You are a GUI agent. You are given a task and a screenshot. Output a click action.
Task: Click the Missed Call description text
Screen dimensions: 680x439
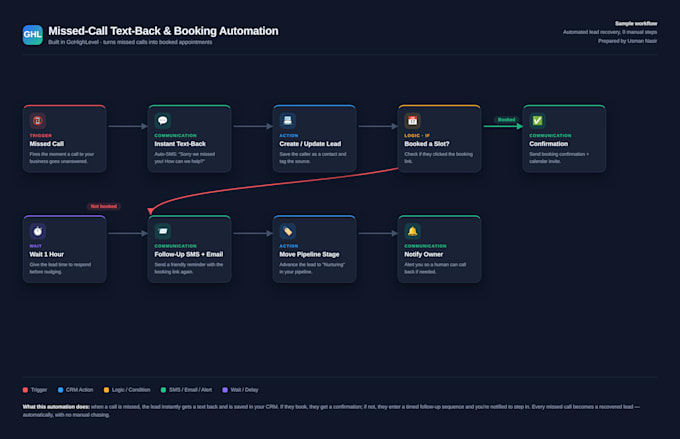click(62, 157)
